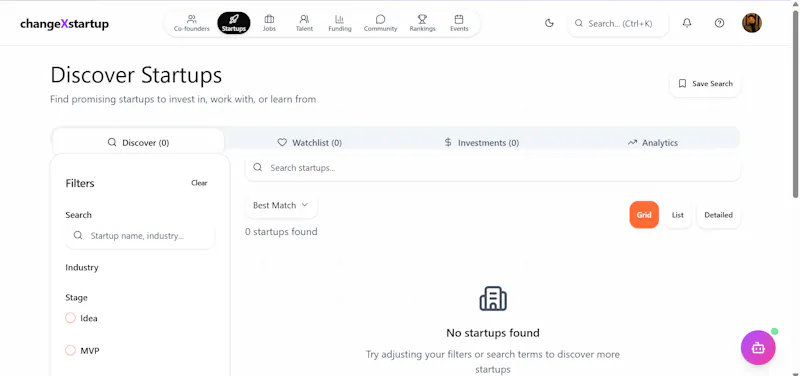Open the help question mark icon
Screen dimensions: 800x376
pyautogui.click(x=719, y=23)
